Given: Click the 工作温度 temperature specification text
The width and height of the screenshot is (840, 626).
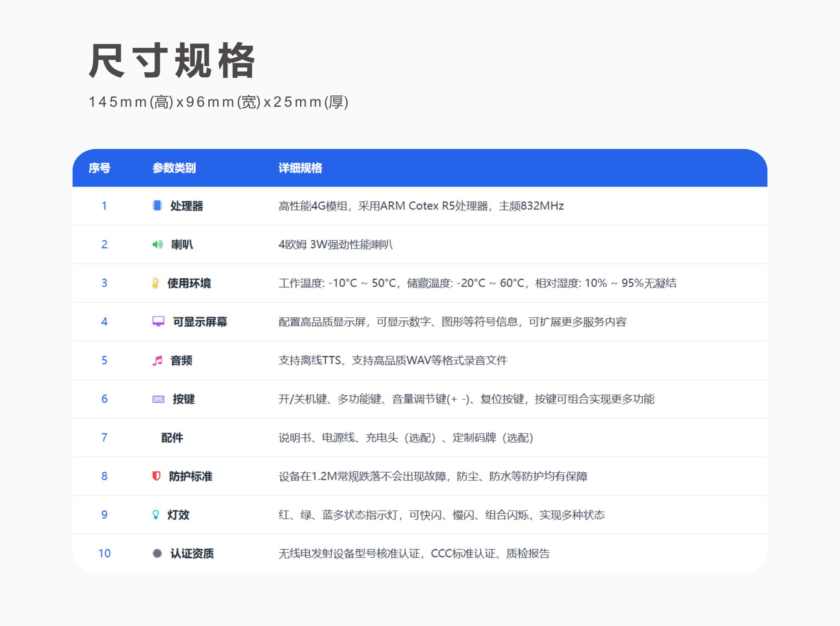Looking at the screenshot, I should click(478, 283).
